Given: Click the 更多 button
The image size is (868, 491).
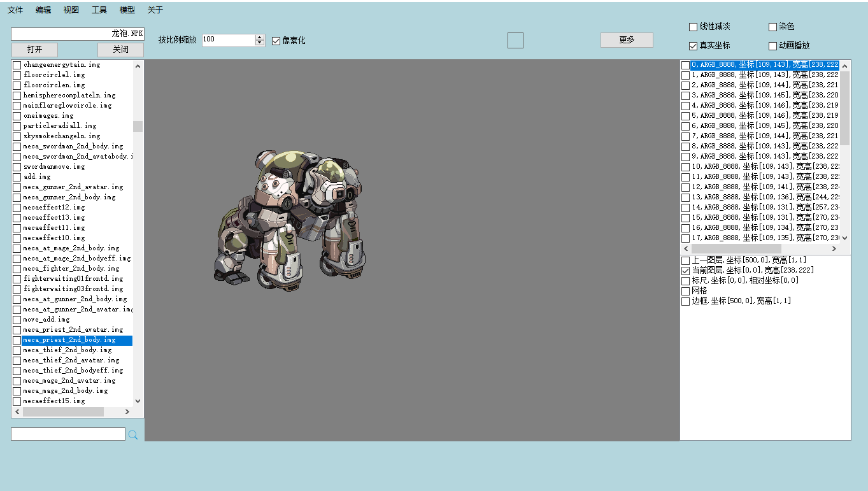Looking at the screenshot, I should (x=627, y=40).
